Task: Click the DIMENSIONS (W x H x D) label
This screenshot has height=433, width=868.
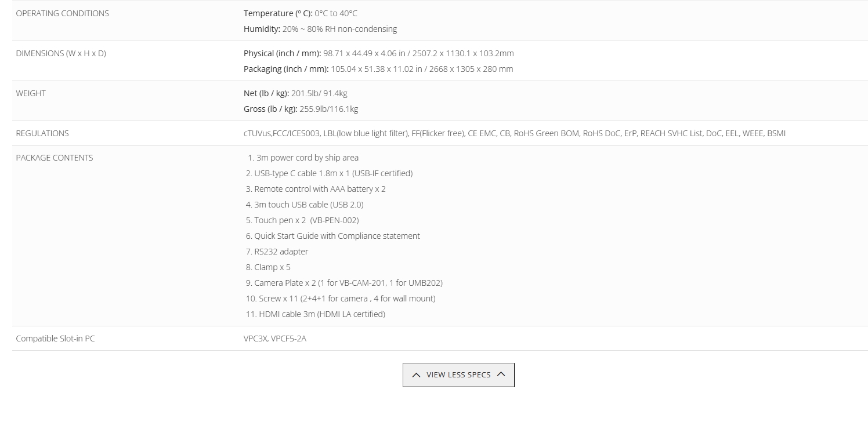Action: 61,53
